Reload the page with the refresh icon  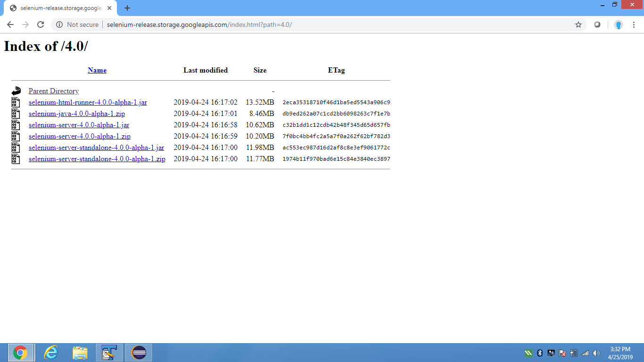click(x=41, y=25)
